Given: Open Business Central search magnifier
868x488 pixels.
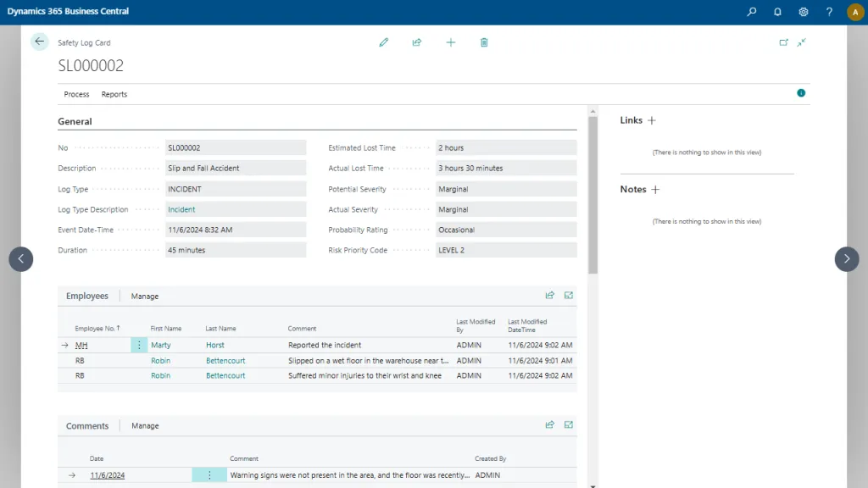Looking at the screenshot, I should (751, 11).
